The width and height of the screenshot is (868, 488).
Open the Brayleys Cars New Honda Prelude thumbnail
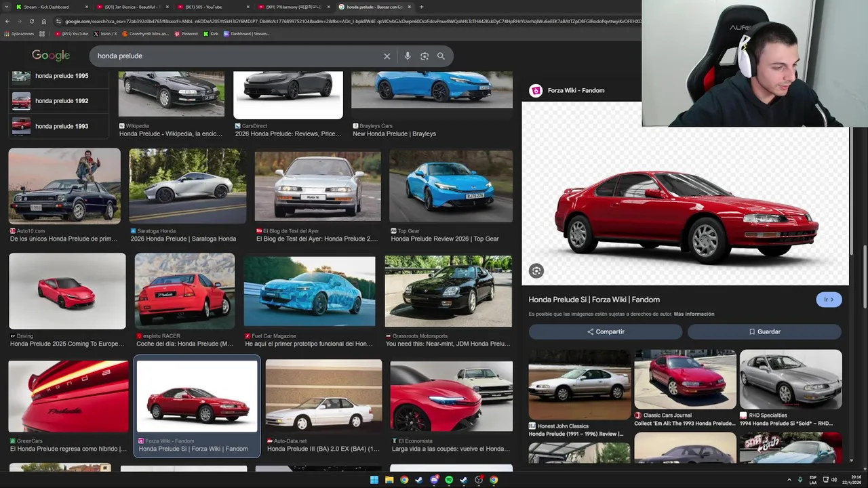[432, 90]
